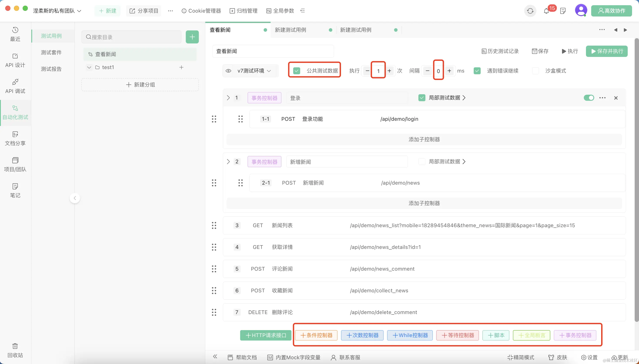
Task: Click the sync refresh icon
Action: pyautogui.click(x=530, y=11)
